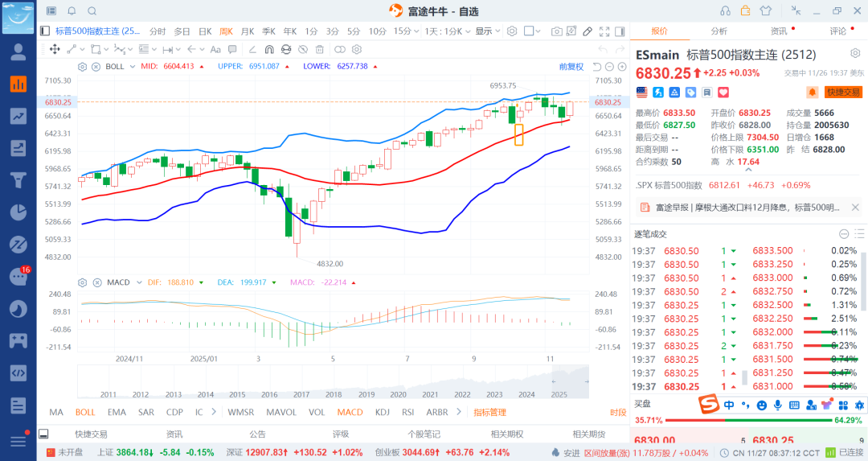Toggle left watchlist panel visibility
This screenshot has height=461, width=868.
pos(45,31)
